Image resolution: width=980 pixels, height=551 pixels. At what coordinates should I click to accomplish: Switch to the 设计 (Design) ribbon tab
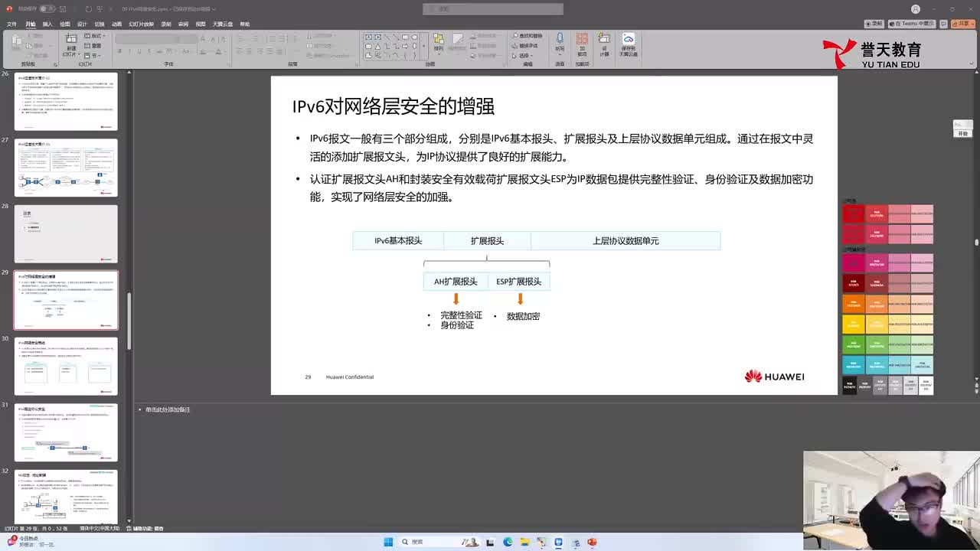[82, 24]
